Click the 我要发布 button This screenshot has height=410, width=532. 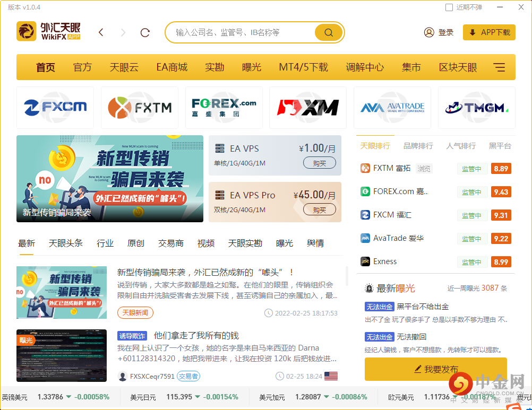click(x=436, y=369)
